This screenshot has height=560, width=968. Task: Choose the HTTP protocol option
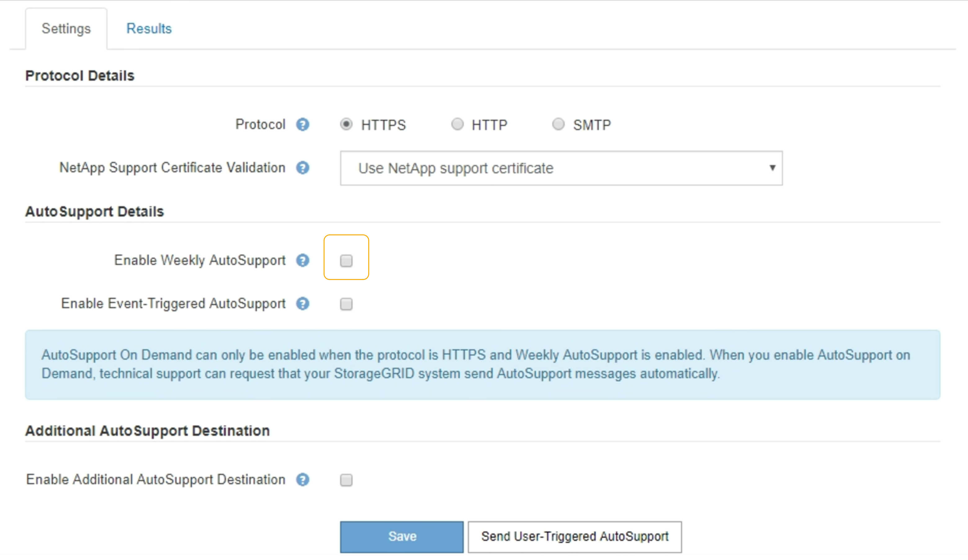[x=457, y=124]
